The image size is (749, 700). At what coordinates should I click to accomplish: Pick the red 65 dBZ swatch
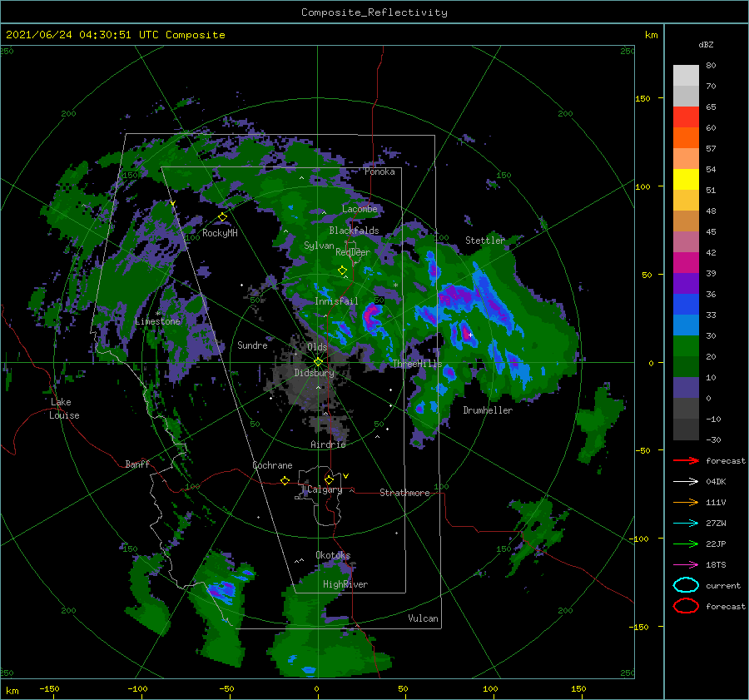[686, 117]
